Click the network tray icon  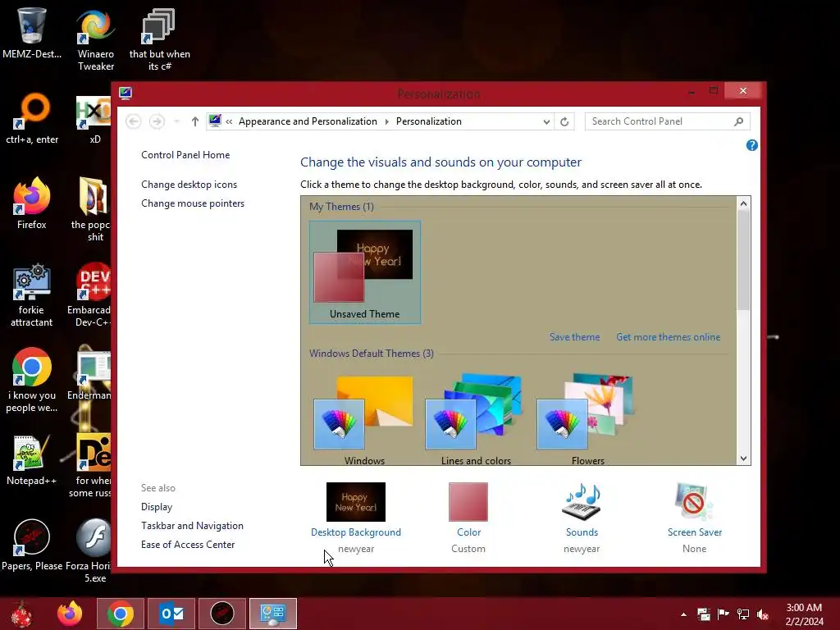pyautogui.click(x=743, y=614)
